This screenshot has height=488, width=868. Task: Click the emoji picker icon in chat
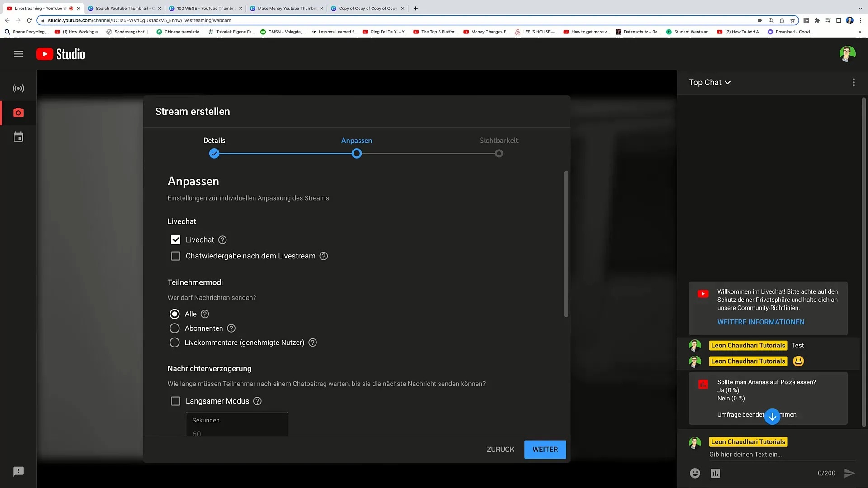(695, 473)
